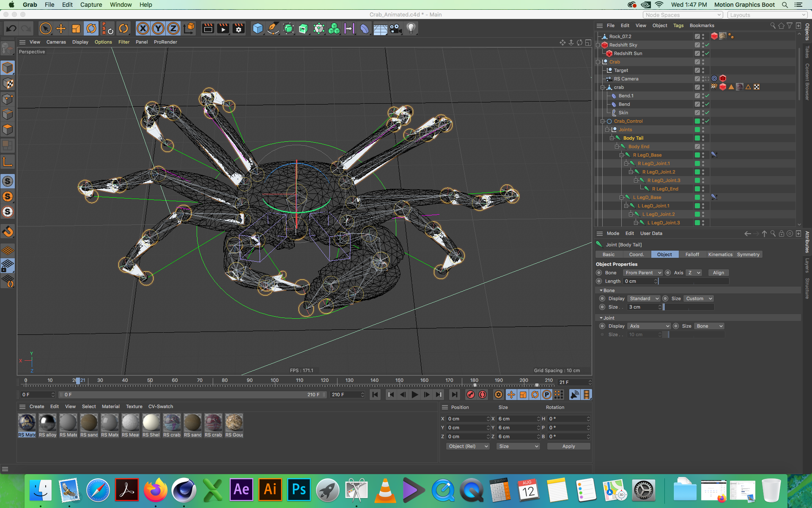Click the Light bulb object icon
Image resolution: width=812 pixels, height=508 pixels.
point(411,29)
